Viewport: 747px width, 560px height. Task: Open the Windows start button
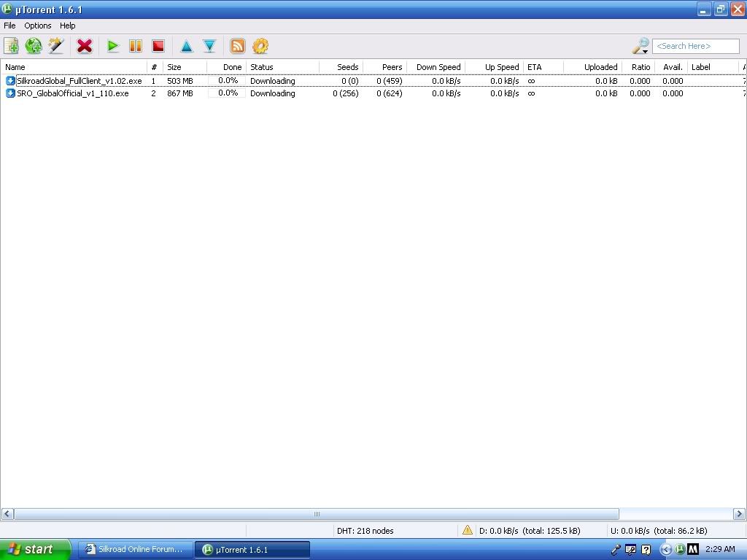coord(35,550)
